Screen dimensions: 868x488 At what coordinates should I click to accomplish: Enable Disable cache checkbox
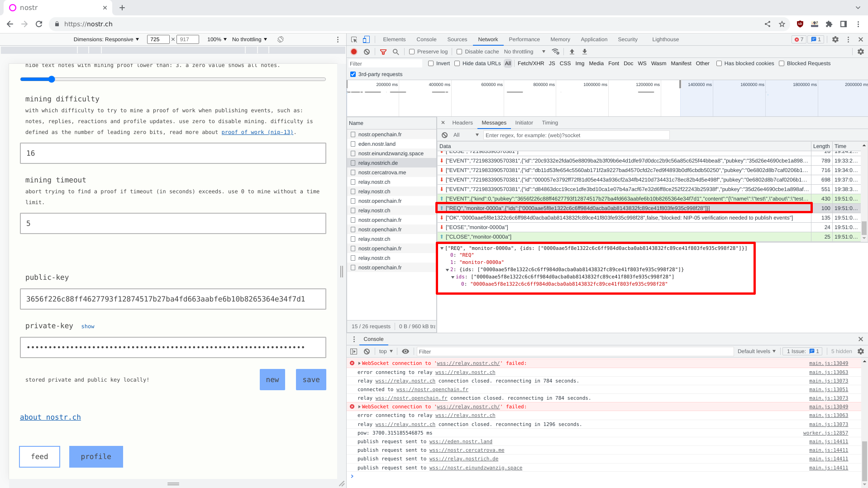pos(459,52)
